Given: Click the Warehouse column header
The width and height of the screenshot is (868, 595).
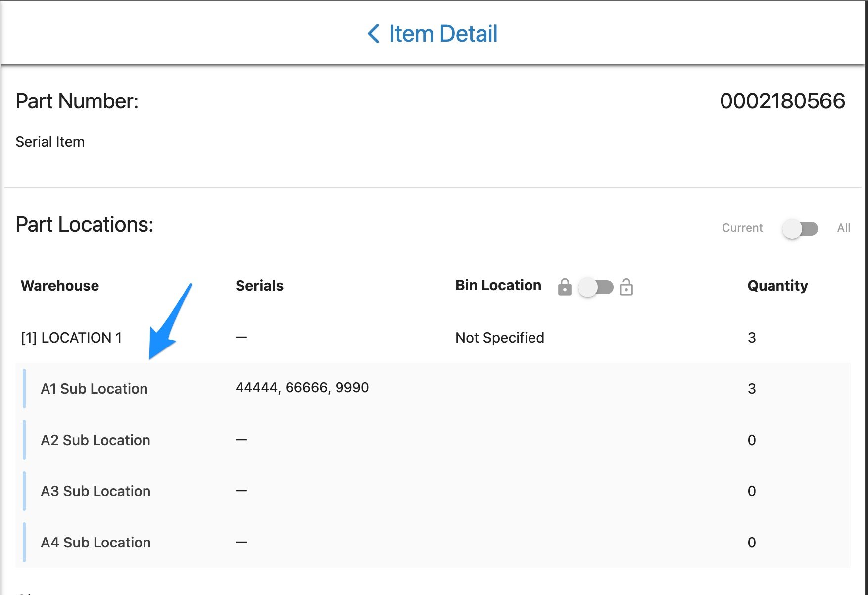Looking at the screenshot, I should [x=60, y=286].
